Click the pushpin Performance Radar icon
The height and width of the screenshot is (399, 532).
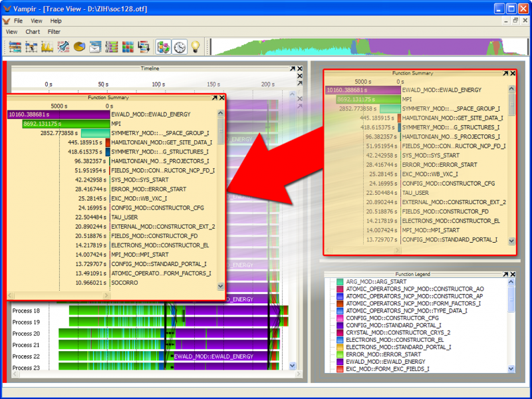[63, 47]
